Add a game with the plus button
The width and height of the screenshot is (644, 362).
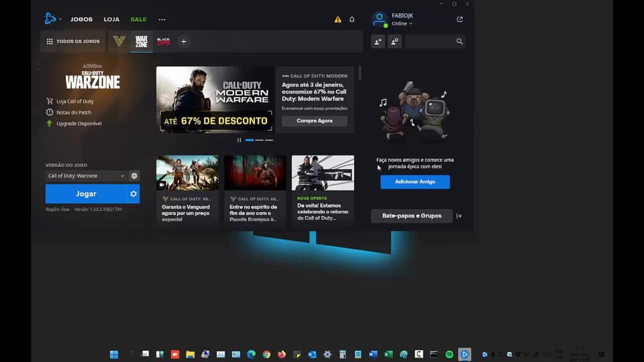pyautogui.click(x=184, y=41)
